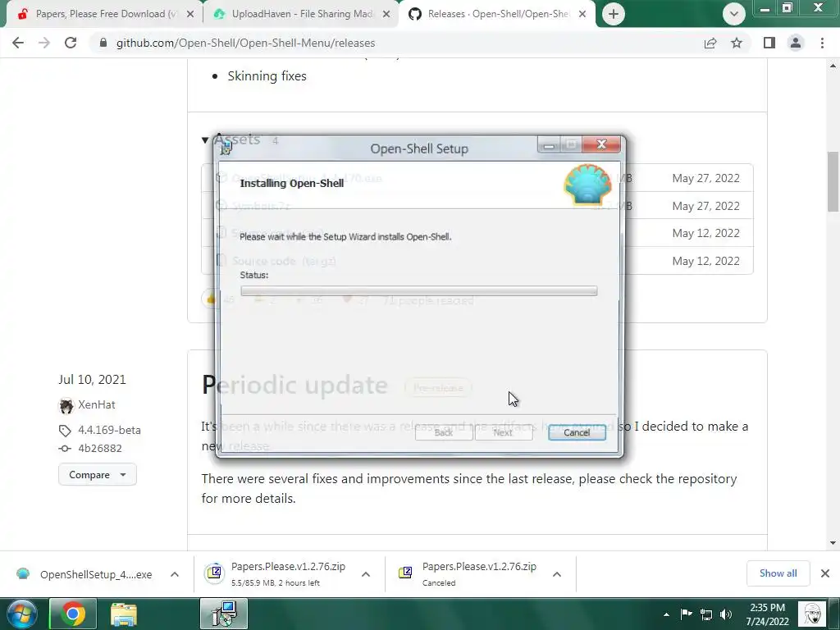This screenshot has height=630, width=840.
Task: Reload the GitHub releases page
Action: click(71, 43)
